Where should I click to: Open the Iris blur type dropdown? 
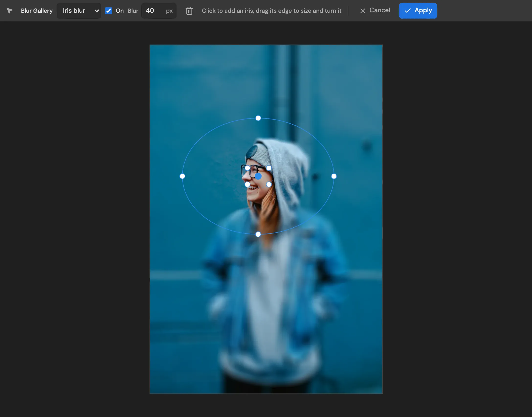[x=79, y=11]
